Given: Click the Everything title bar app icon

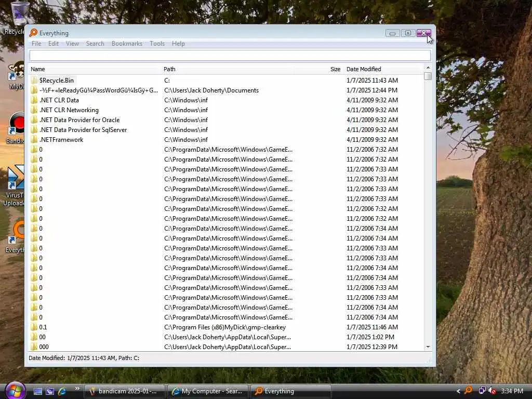Looking at the screenshot, I should [x=33, y=33].
